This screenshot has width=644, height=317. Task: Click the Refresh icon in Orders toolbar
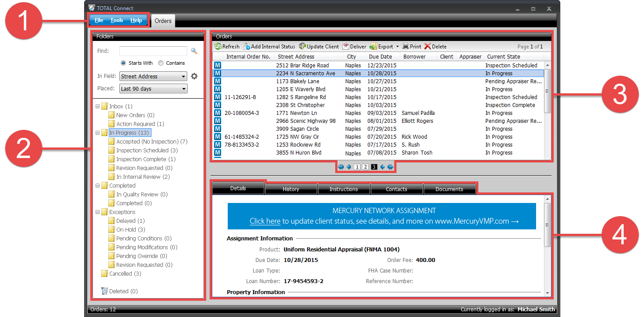click(218, 46)
